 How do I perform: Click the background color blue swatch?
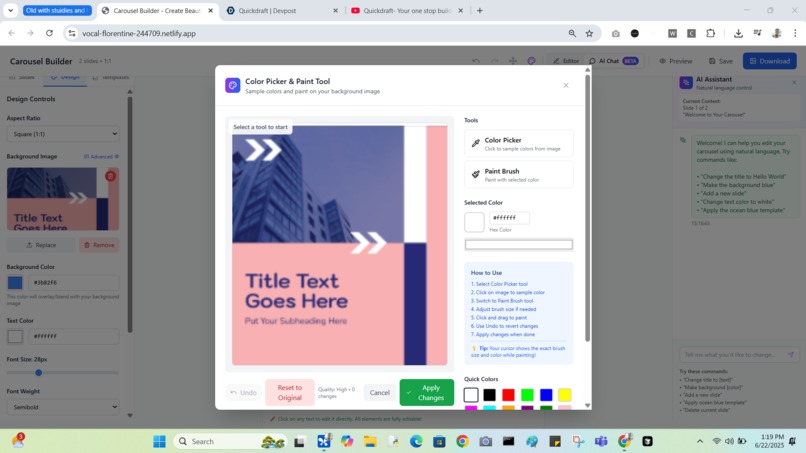(15, 282)
